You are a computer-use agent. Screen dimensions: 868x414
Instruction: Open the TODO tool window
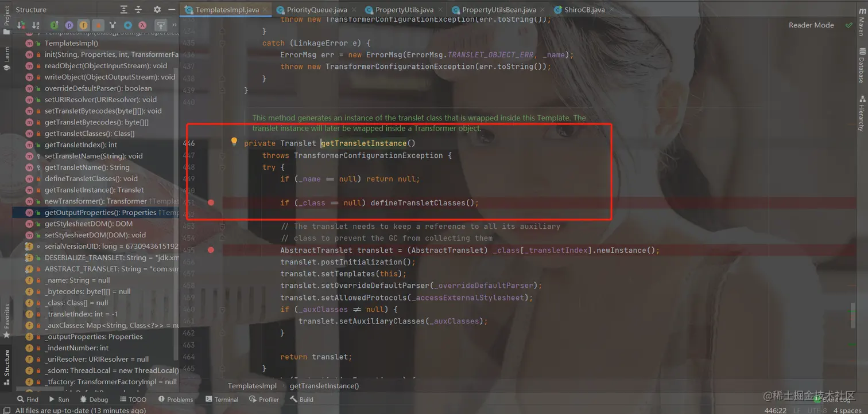coord(132,400)
